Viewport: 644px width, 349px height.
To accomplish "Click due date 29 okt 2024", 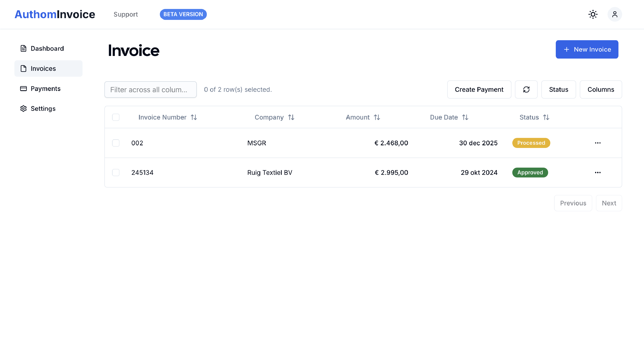I will (479, 172).
